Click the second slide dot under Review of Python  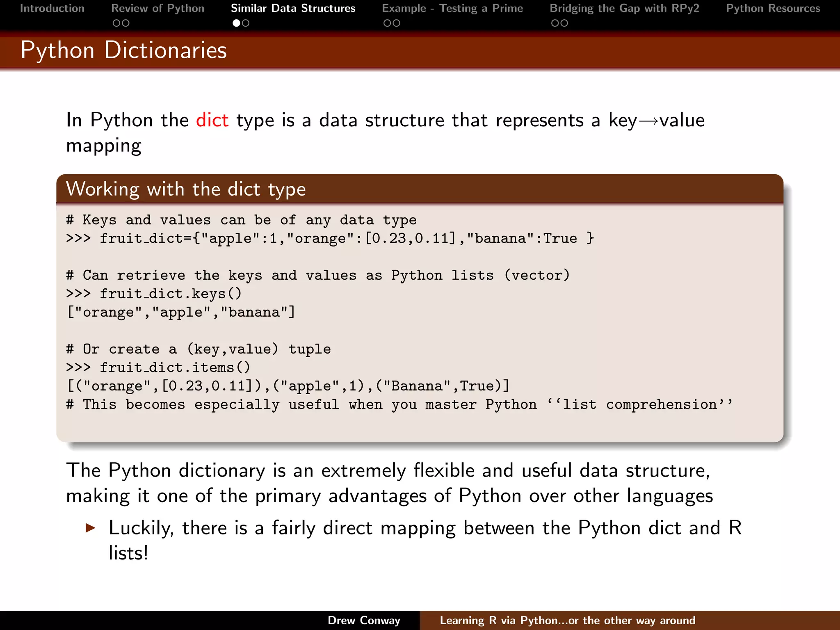click(x=126, y=23)
